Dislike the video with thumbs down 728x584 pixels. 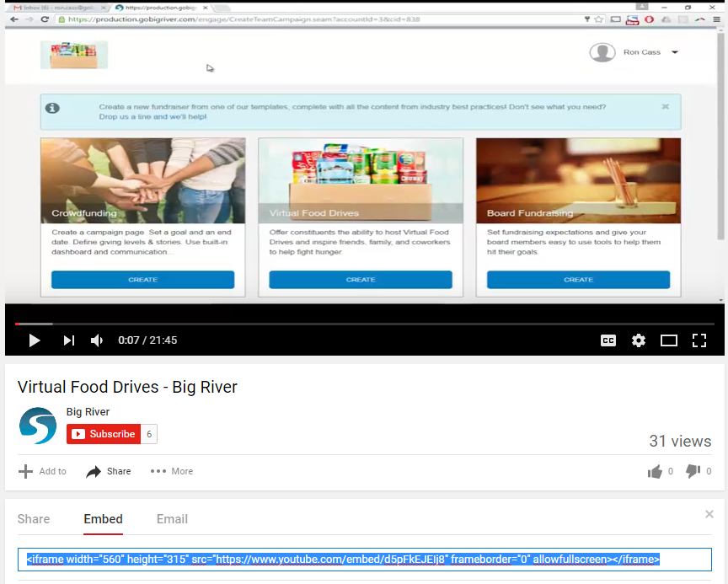coord(693,471)
